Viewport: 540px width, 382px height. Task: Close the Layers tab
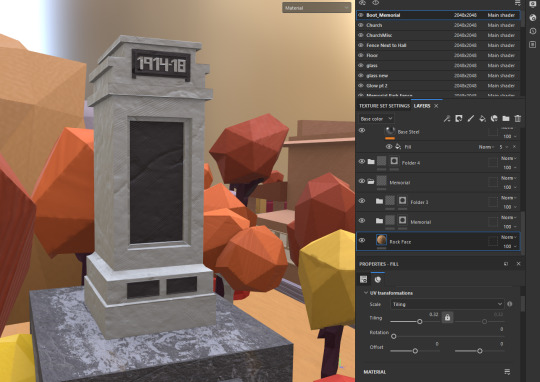436,106
